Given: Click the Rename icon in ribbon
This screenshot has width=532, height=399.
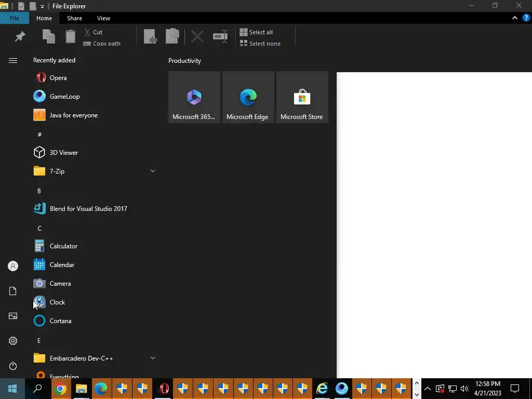Looking at the screenshot, I should tap(220, 36).
